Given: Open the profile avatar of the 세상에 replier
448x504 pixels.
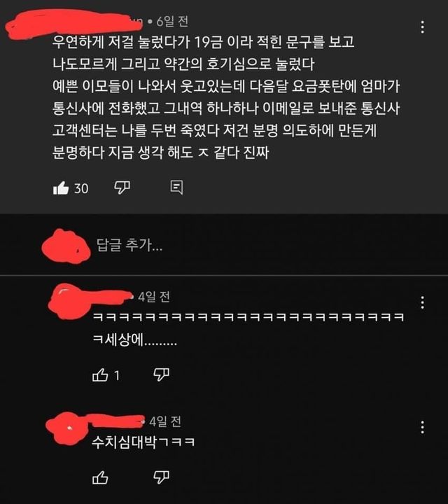Looking at the screenshot, I should [x=69, y=302].
